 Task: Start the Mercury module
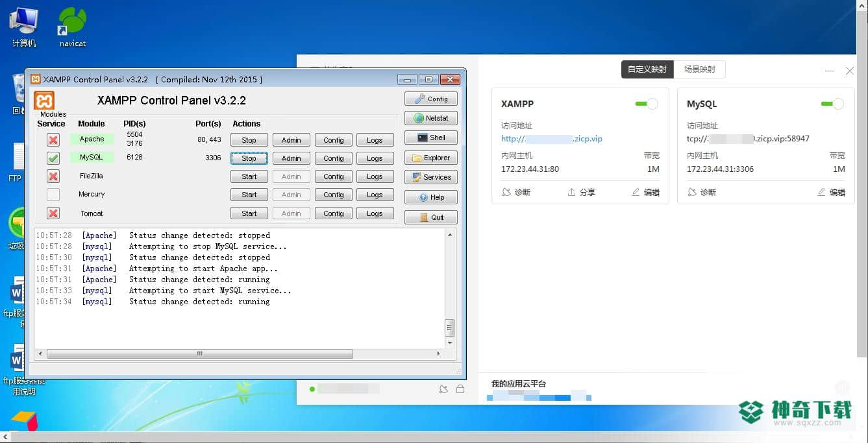point(249,195)
